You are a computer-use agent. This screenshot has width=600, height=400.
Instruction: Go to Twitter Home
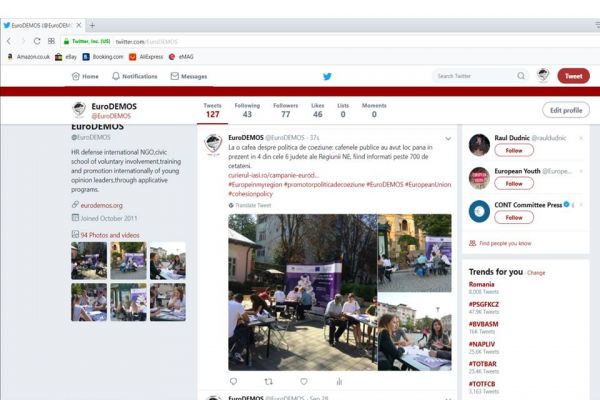coord(85,76)
